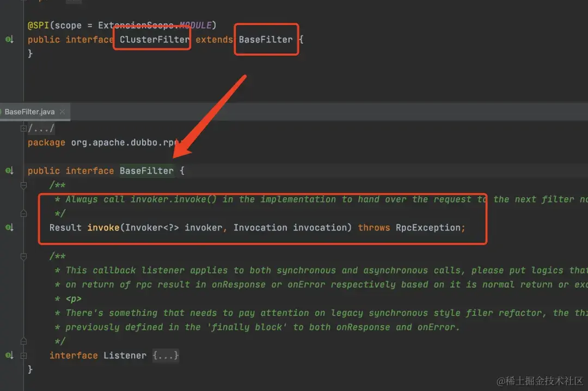Click the <p> tag in the Javadoc

tap(73, 298)
